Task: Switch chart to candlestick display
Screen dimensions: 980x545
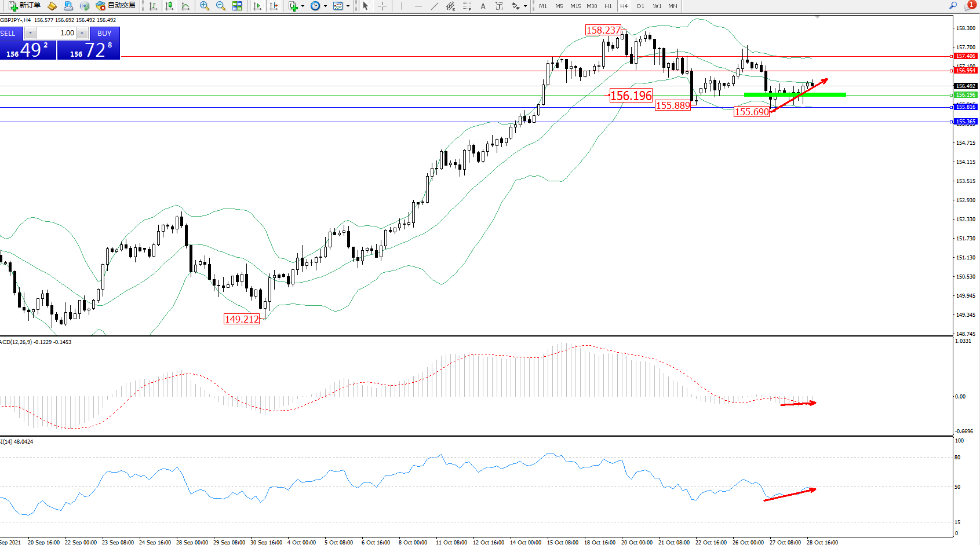Action: coord(169,6)
